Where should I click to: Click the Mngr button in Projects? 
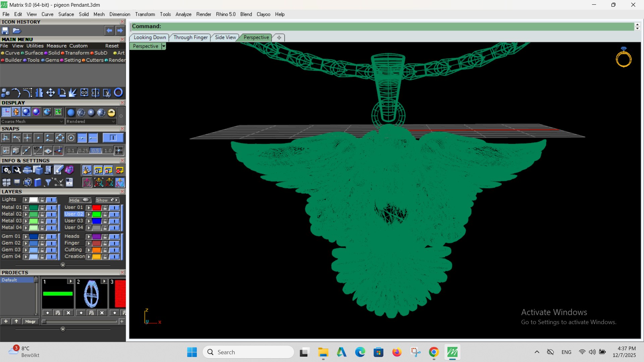pos(30,321)
